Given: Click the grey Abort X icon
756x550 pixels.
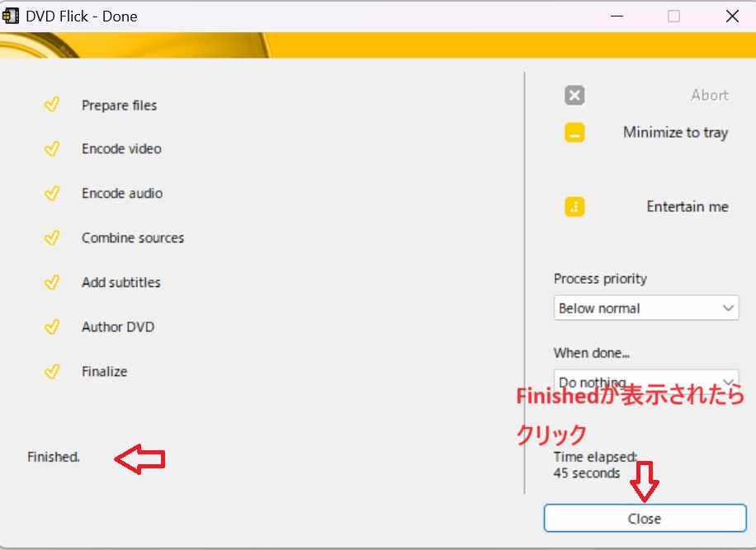Looking at the screenshot, I should tap(574, 95).
